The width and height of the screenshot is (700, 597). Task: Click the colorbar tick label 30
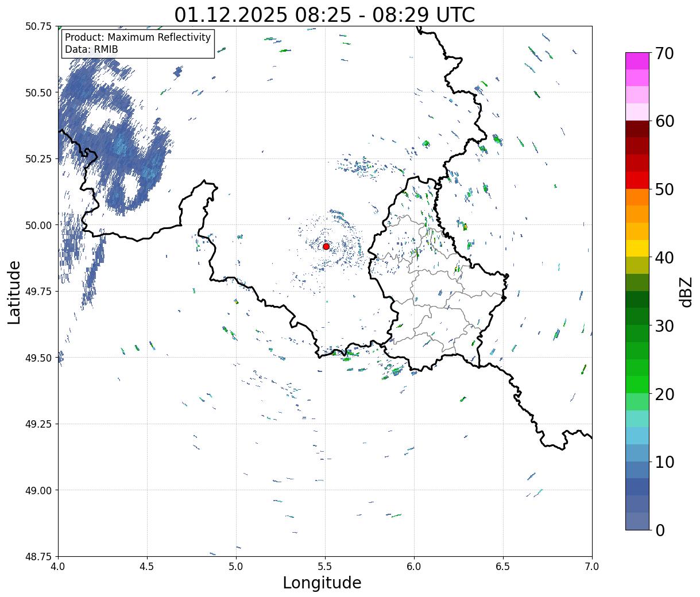tap(664, 325)
